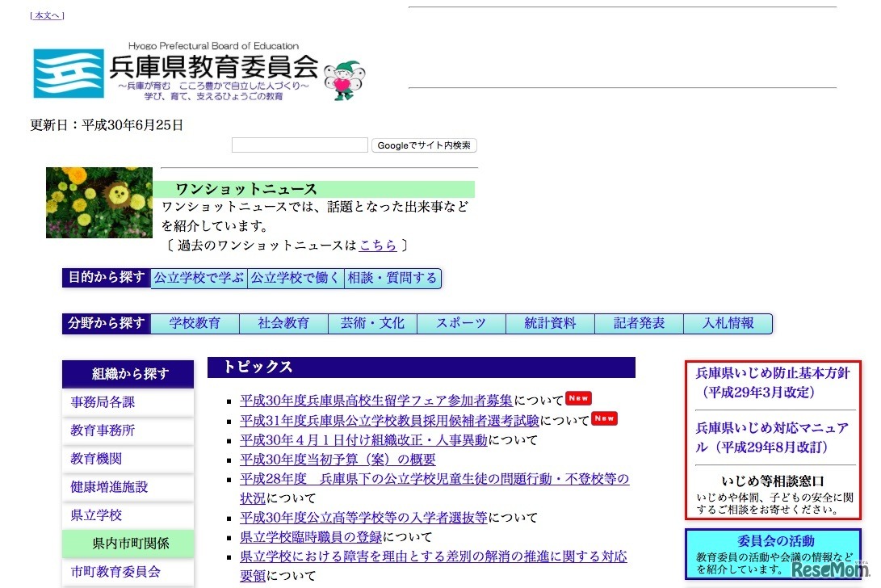Viewport: 881px width, 588px height.
Task: Select スポーツ in the 分野から探す bar
Action: tap(461, 323)
